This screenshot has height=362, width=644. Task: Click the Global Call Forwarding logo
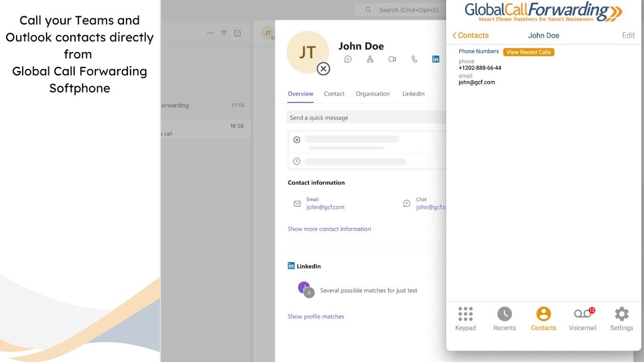tap(544, 12)
